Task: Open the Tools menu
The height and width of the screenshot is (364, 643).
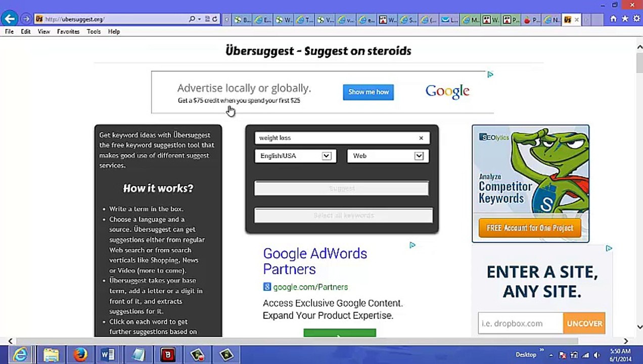Action: pos(94,31)
